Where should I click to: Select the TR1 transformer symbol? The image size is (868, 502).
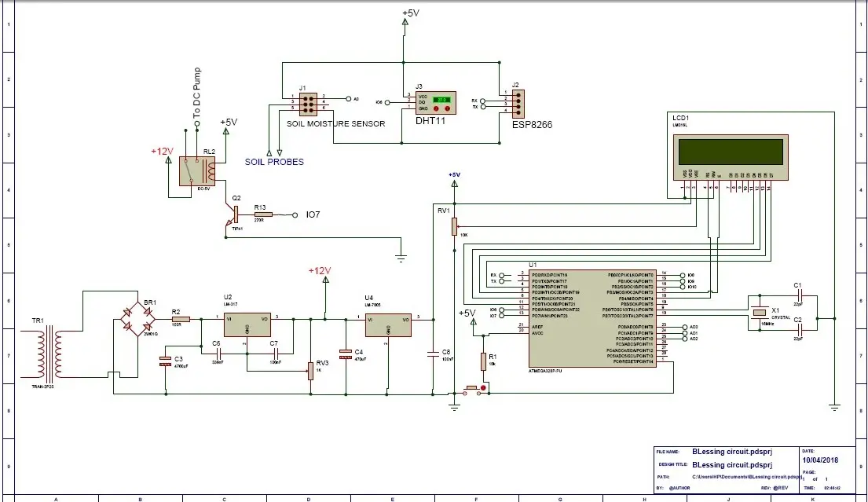point(49,354)
